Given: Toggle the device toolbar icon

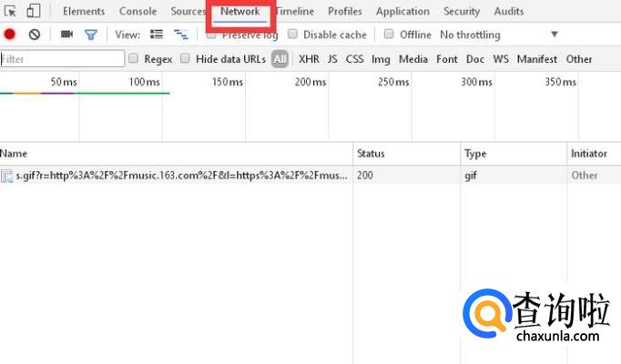Looking at the screenshot, I should pyautogui.click(x=34, y=11).
